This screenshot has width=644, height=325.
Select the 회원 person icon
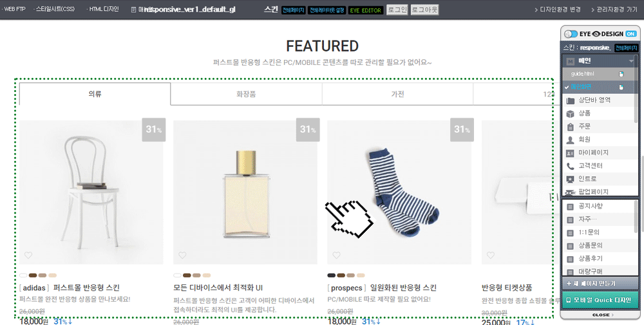click(x=570, y=140)
